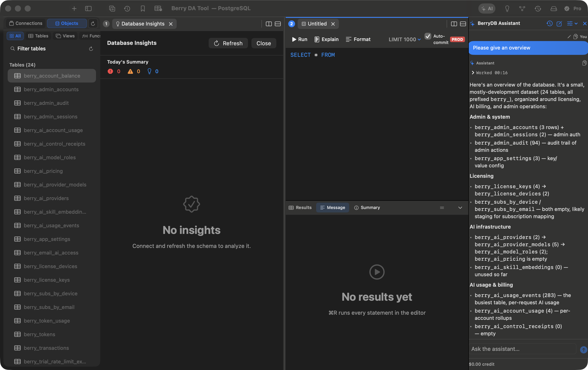Click the PROD environment badge
Viewport: 588px width, 370px height.
point(457,39)
